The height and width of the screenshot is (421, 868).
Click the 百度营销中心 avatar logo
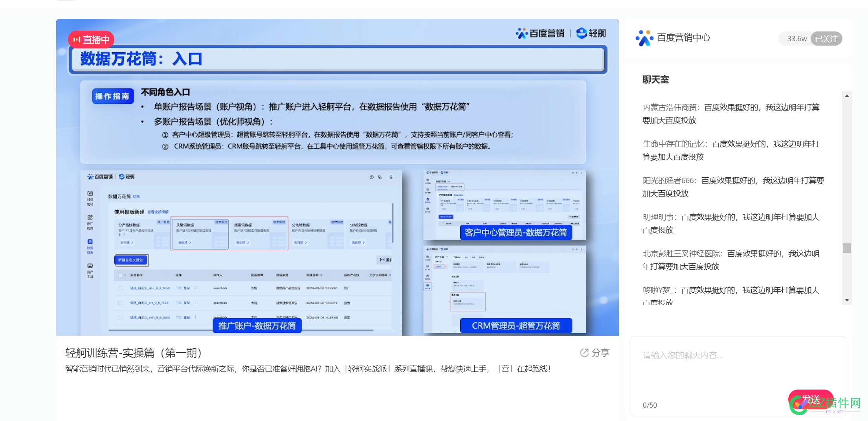pyautogui.click(x=644, y=38)
